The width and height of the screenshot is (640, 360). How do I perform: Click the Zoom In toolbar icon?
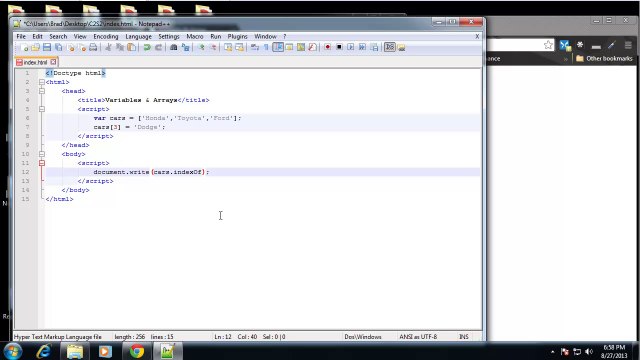[x=201, y=47]
